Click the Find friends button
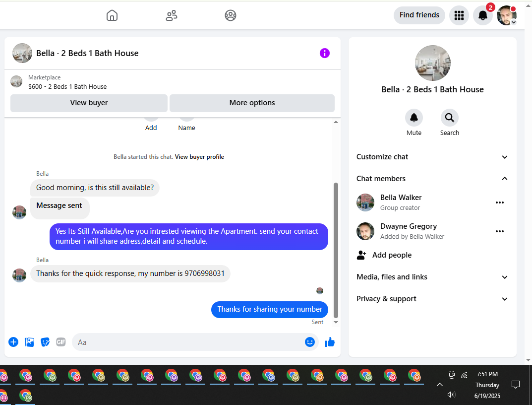 click(x=419, y=15)
